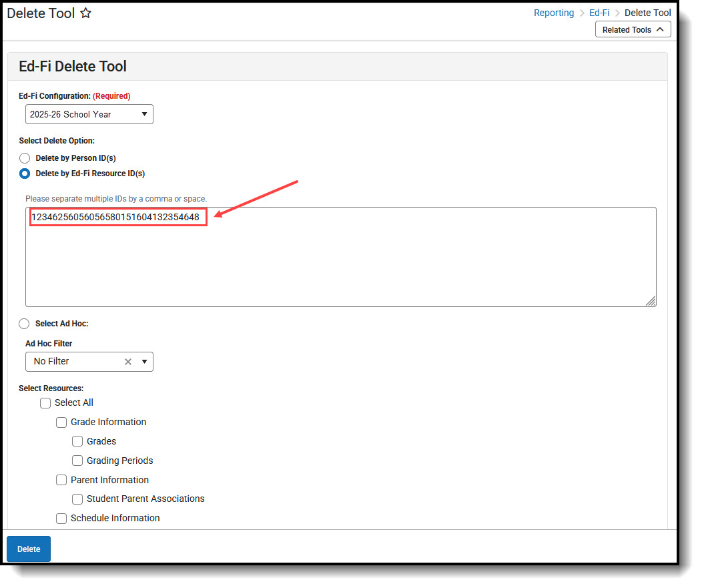Check the Parent Information checkbox
This screenshot has height=588, width=702.
(x=61, y=480)
